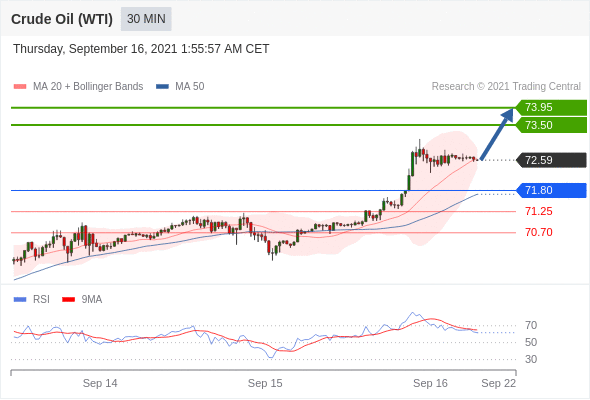Click the 9MA red legend swatch
Viewport: 590px width, 400px height.
[x=68, y=300]
